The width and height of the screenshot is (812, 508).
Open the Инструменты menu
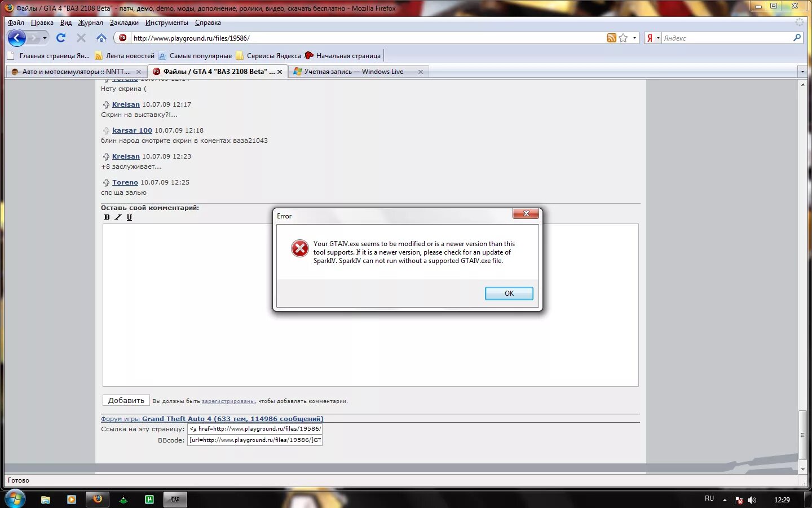click(x=167, y=23)
